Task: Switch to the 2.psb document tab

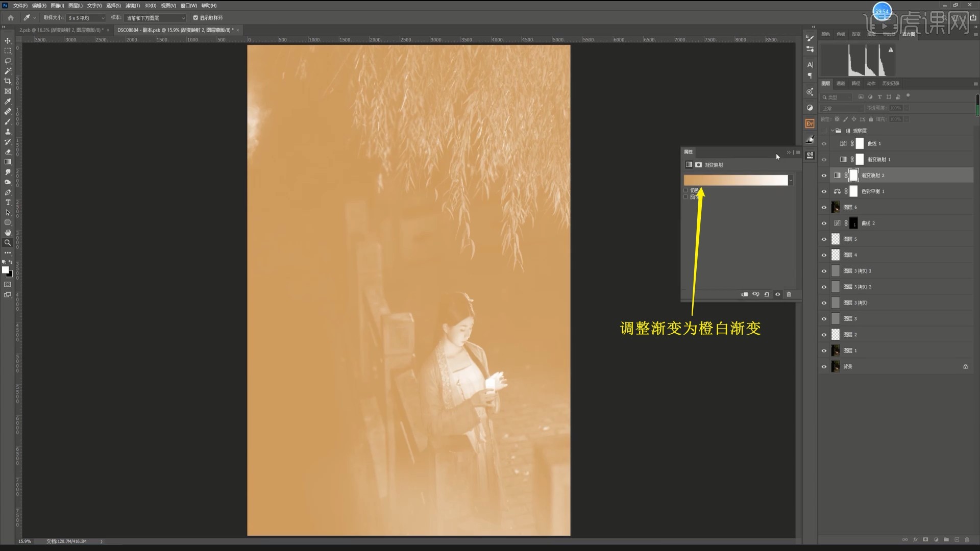Action: [x=60, y=30]
